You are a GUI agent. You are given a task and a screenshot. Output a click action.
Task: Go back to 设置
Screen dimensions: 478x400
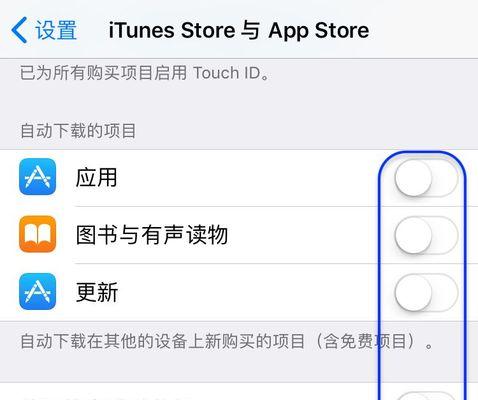44,30
